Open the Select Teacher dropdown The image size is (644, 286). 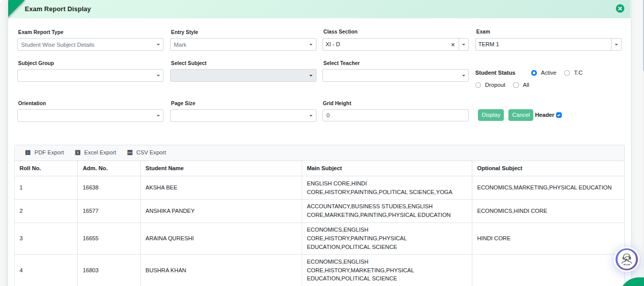coord(396,76)
